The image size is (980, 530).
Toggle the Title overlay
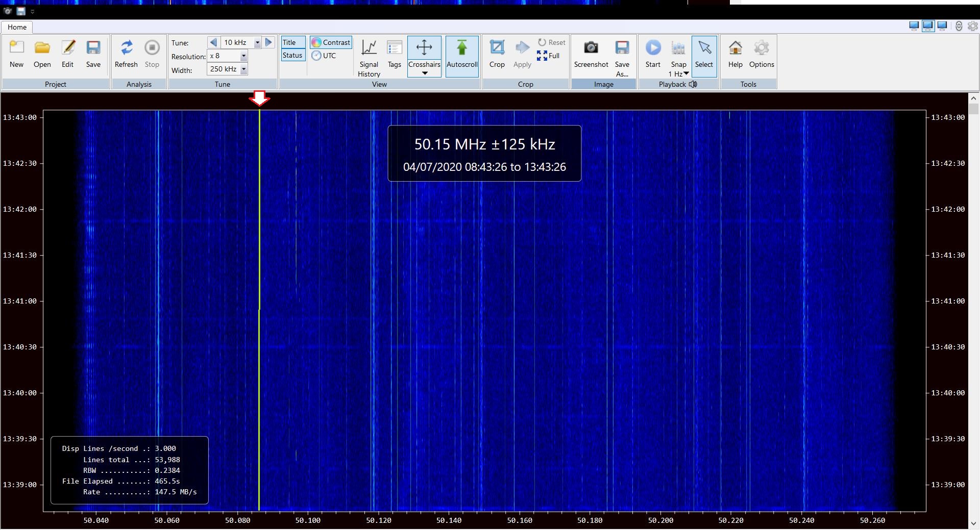pos(293,42)
